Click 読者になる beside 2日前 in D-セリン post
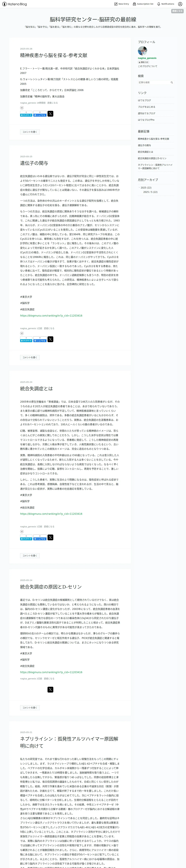The width and height of the screenshot is (186, 868). point(49,679)
